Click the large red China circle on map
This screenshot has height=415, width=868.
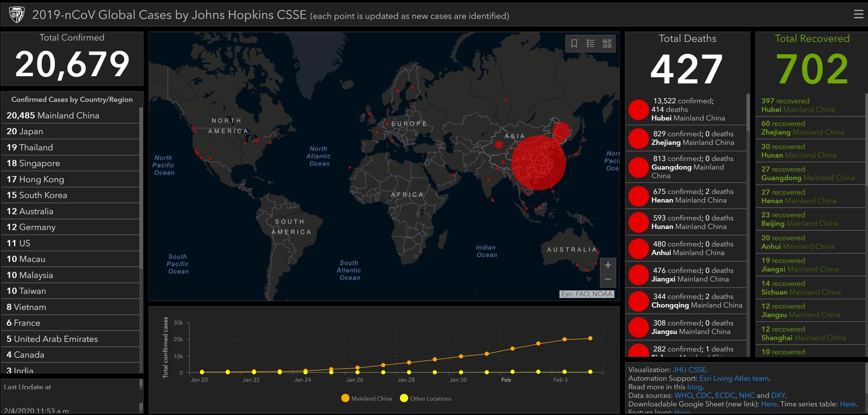[538, 163]
